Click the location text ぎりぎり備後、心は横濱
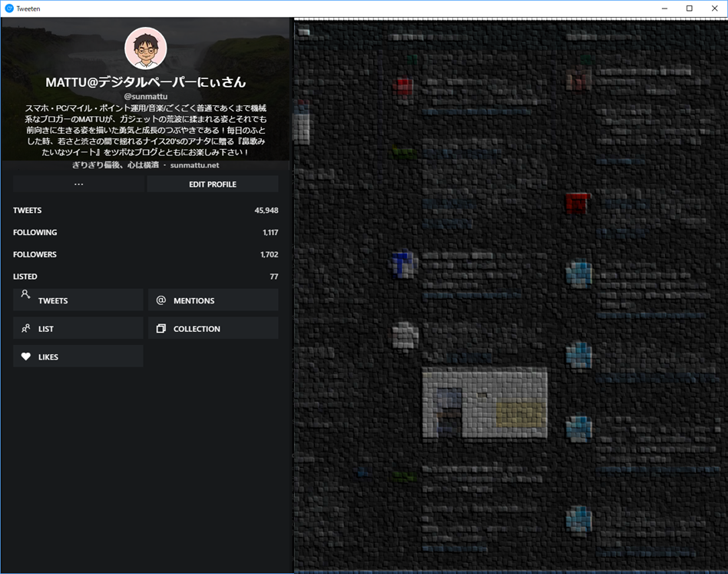728x574 pixels. click(116, 165)
